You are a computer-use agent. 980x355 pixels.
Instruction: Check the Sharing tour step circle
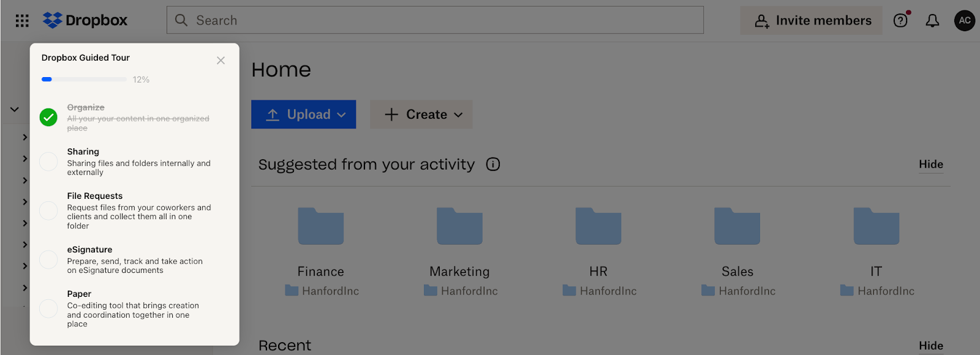48,162
